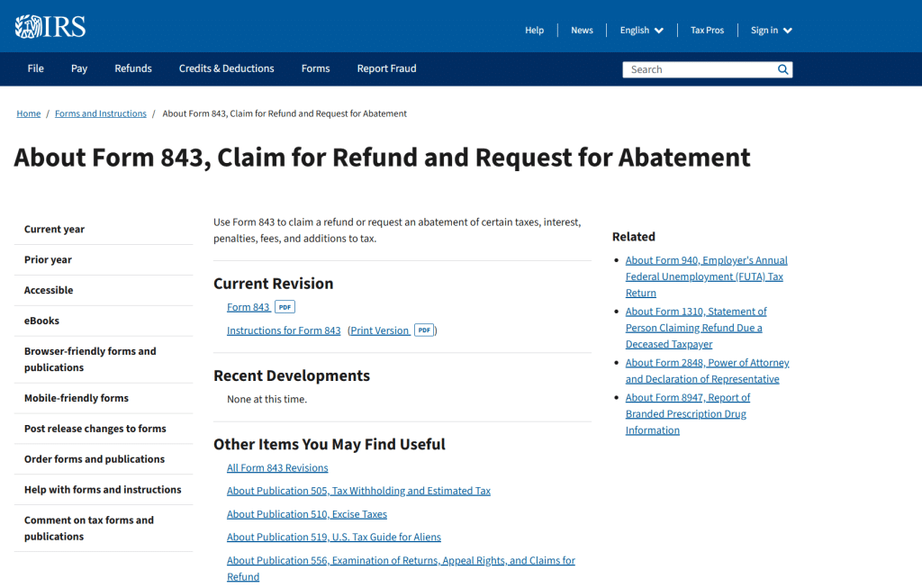This screenshot has width=922, height=588.
Task: Open All Form 843 Revisions link
Action: [277, 467]
